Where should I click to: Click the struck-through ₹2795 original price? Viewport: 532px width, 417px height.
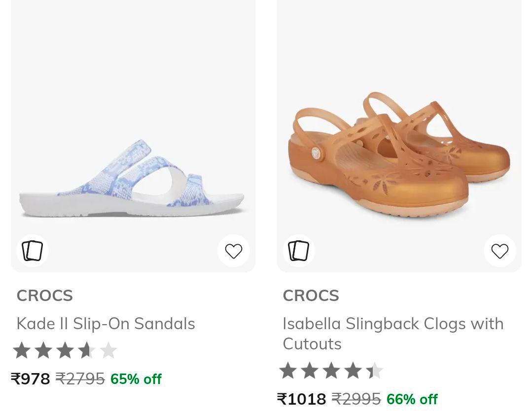click(80, 379)
